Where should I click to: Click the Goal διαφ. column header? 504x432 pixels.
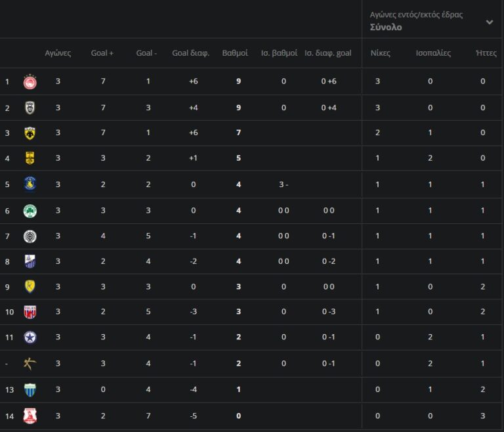pos(190,53)
